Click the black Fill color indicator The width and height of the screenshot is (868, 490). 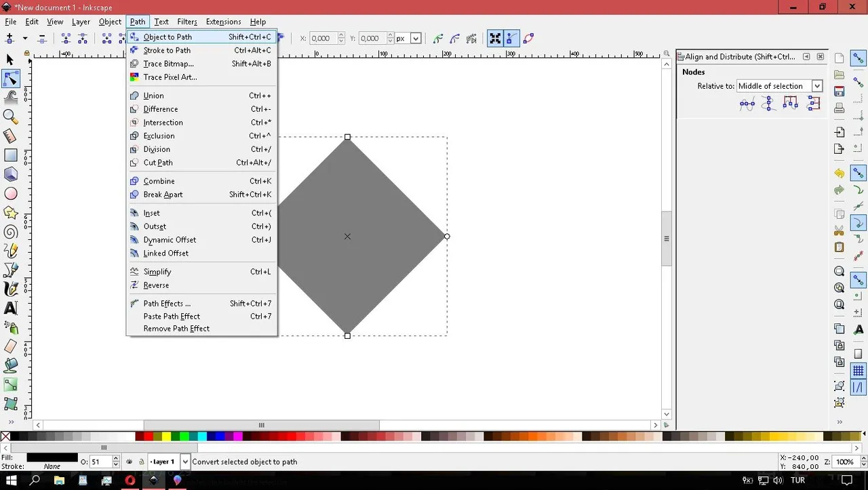[52, 457]
